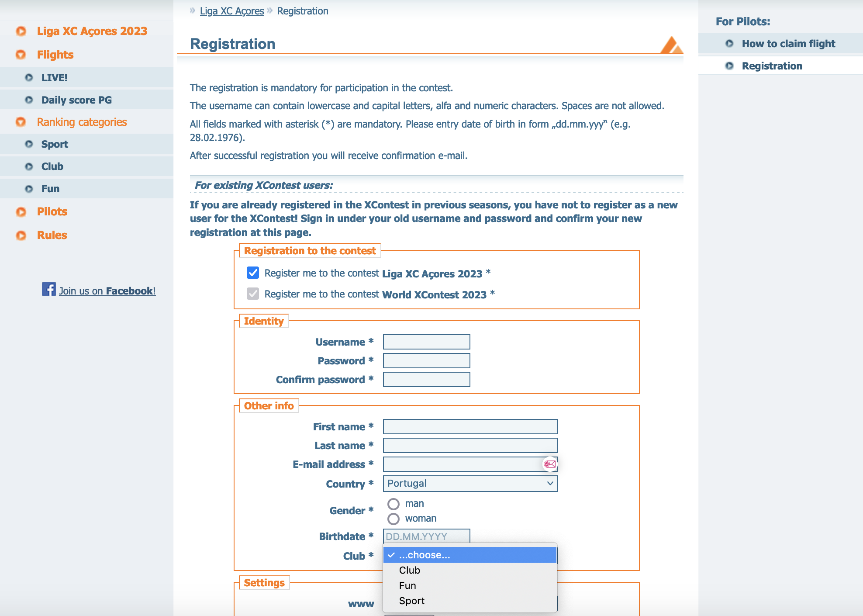The height and width of the screenshot is (616, 863).
Task: Click the Username input field
Action: (427, 342)
